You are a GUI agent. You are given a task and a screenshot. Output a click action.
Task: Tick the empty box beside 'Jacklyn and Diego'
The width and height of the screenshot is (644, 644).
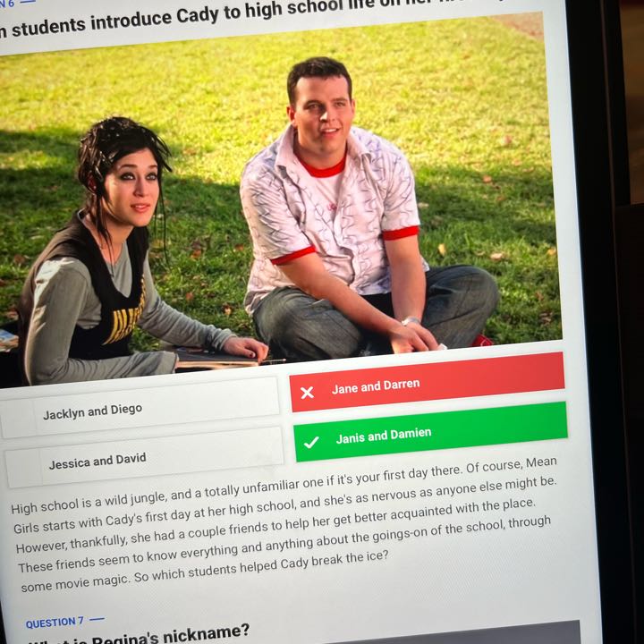[x=17, y=418]
